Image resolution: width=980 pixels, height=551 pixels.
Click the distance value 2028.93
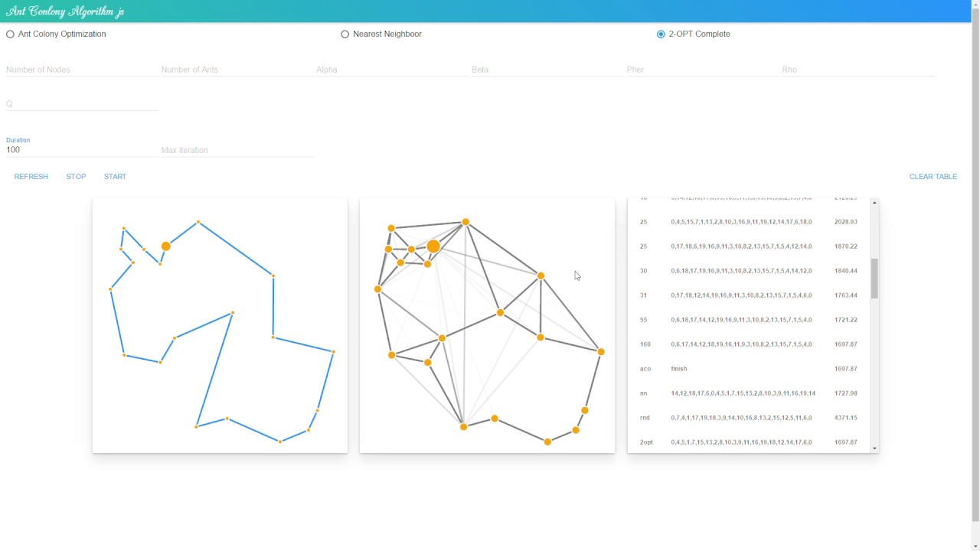[846, 222]
